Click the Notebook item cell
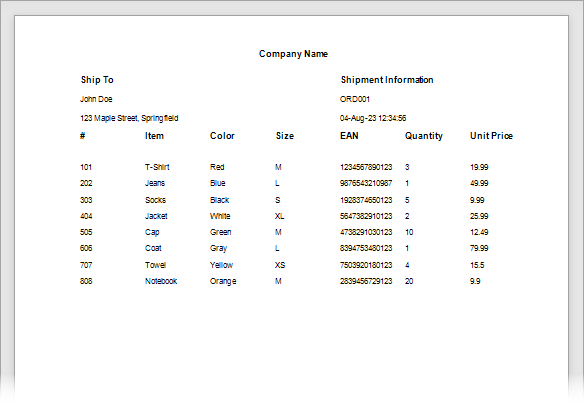584x404 pixels. [161, 281]
